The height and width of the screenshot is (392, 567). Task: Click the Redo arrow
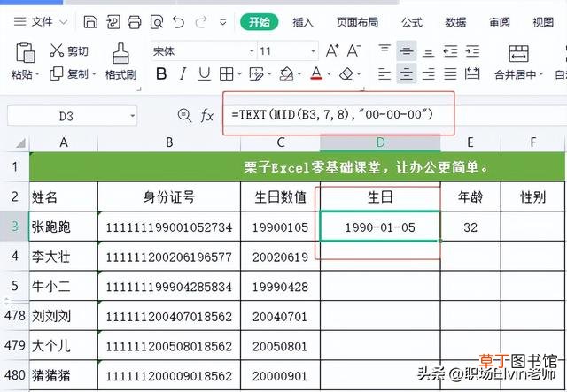pos(201,22)
